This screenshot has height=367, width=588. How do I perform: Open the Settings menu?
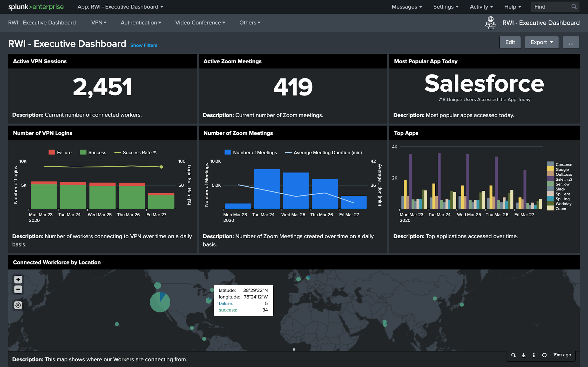click(x=444, y=7)
